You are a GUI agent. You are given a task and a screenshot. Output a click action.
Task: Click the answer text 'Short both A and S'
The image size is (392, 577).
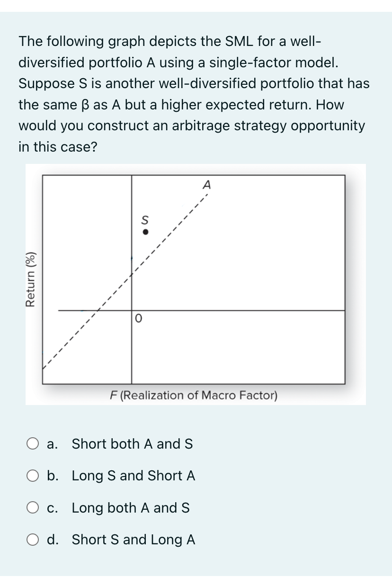tap(132, 444)
